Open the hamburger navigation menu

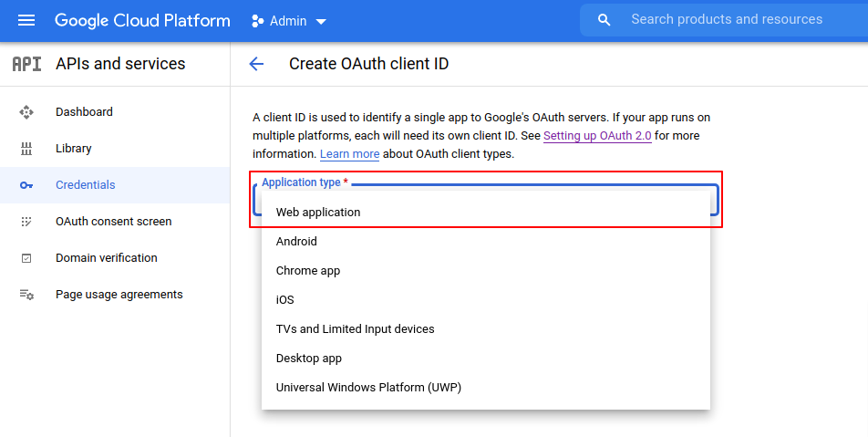tap(26, 20)
